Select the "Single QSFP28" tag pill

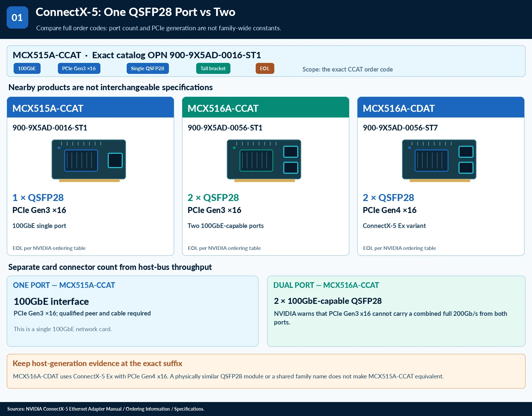148,68
